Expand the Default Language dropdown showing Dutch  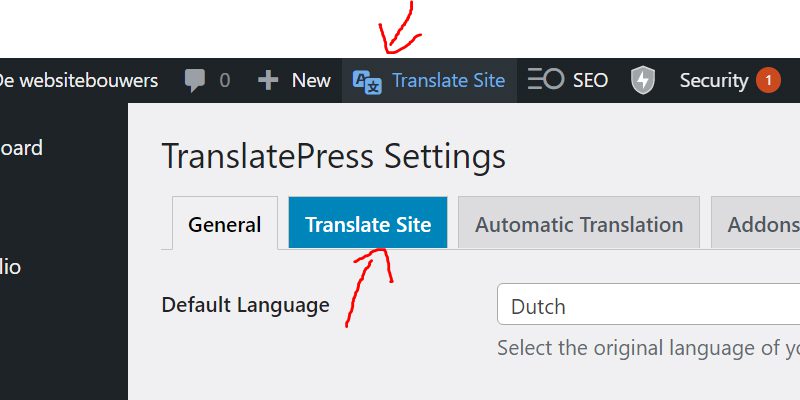pyautogui.click(x=648, y=305)
